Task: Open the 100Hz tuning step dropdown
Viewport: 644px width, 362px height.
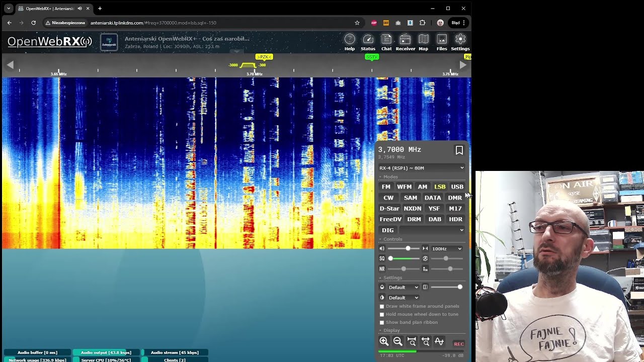Action: [447, 248]
